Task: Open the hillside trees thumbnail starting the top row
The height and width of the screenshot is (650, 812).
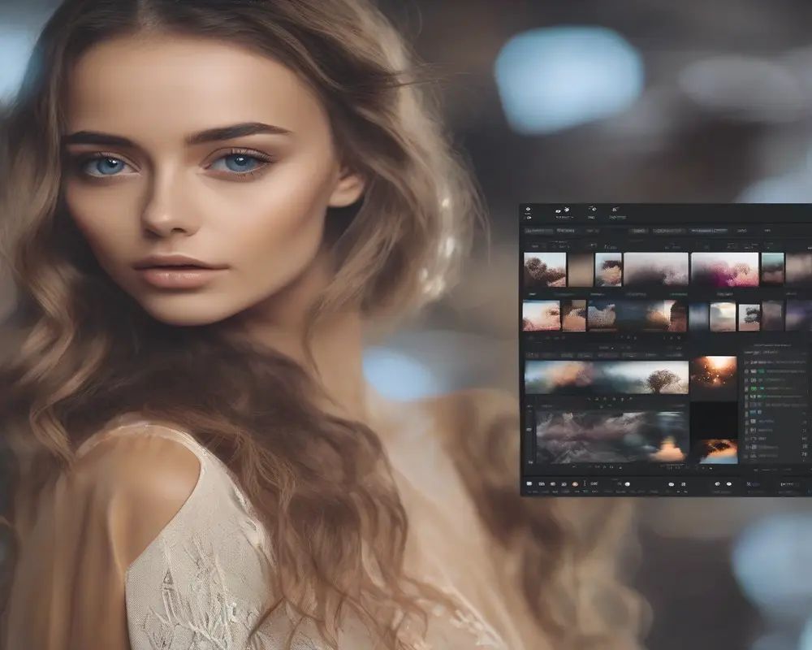Action: [545, 270]
